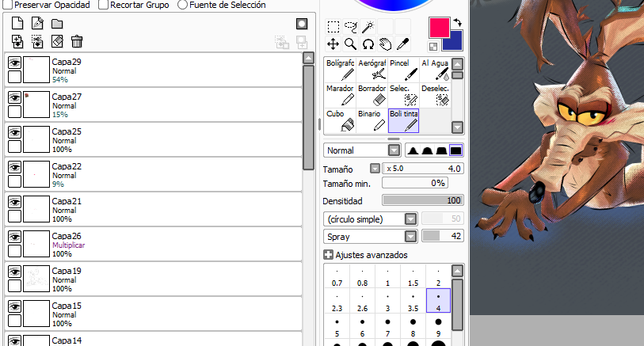
Task: Select the rotate view tool
Action: point(368,44)
